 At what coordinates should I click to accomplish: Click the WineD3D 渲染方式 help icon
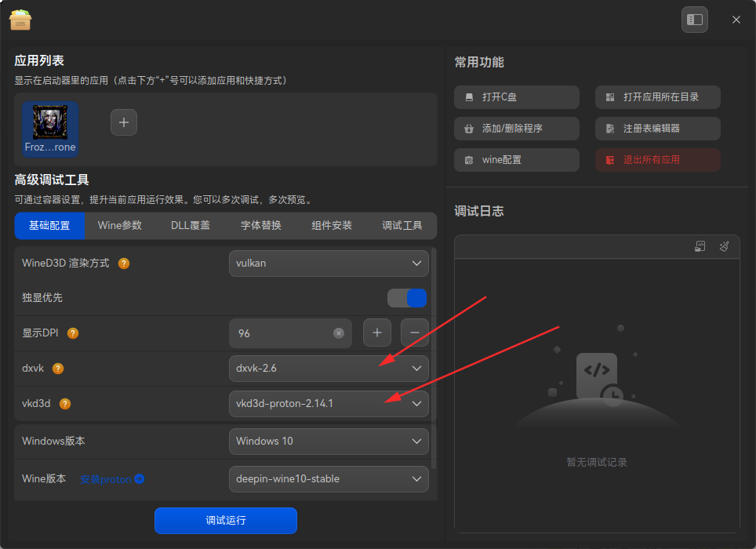tap(124, 264)
